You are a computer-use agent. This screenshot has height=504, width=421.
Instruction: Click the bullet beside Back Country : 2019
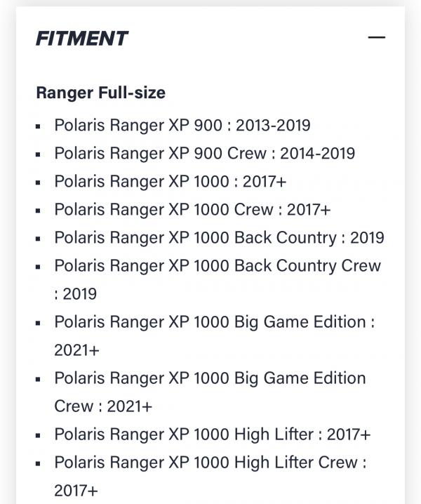click(39, 239)
